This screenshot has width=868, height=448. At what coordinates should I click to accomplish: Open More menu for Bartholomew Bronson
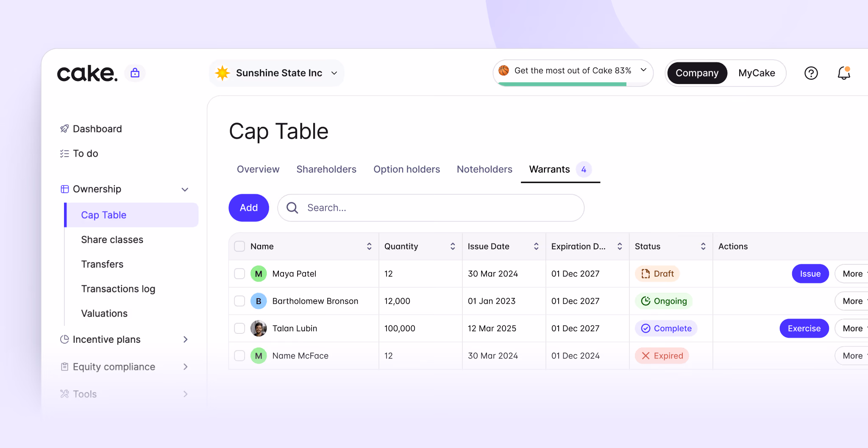coord(852,301)
